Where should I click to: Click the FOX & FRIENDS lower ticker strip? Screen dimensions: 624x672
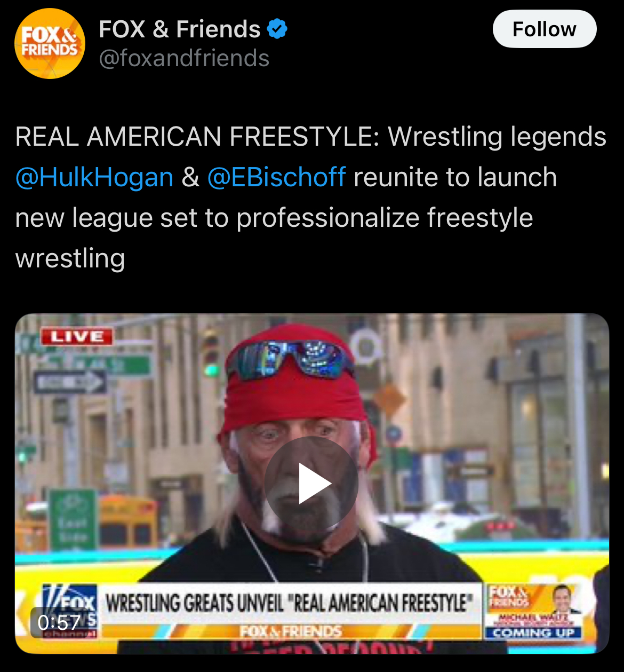(291, 631)
